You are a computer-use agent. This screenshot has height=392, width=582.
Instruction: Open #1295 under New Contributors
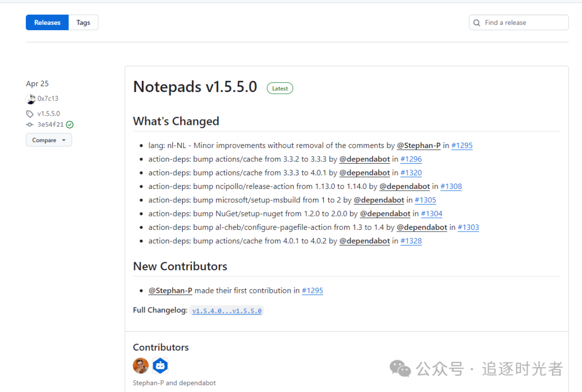tap(313, 291)
